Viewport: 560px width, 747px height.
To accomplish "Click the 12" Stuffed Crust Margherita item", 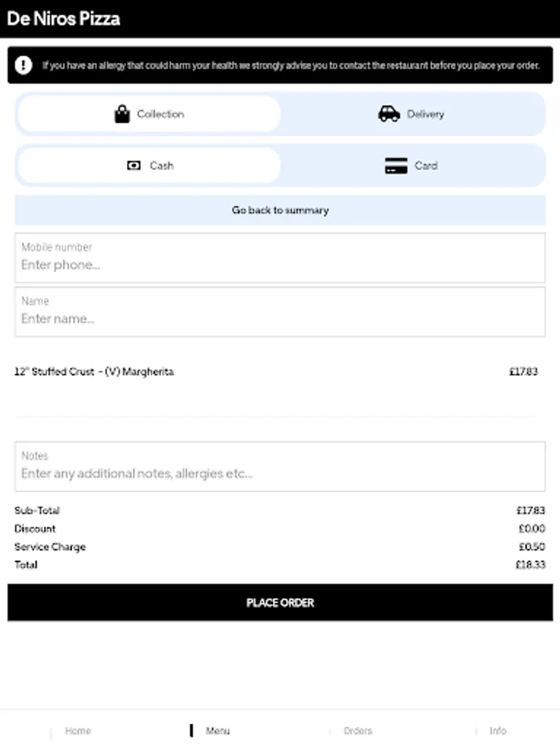I will [x=95, y=372].
